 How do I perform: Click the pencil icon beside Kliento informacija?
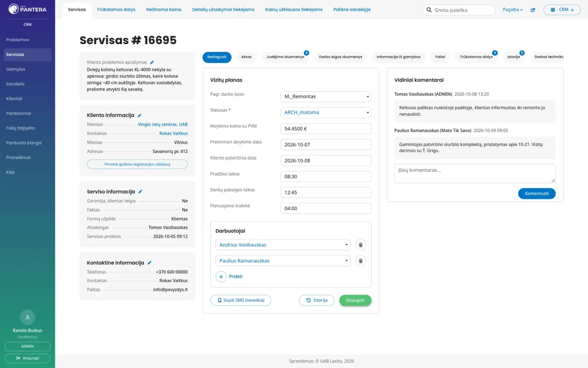[x=139, y=115]
